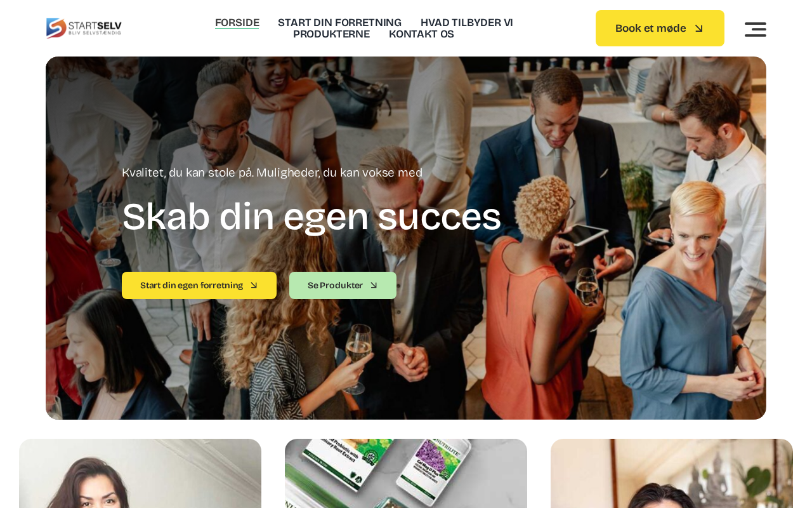Navigate to PRODUKTERNE
The image size is (812, 508).
331,34
